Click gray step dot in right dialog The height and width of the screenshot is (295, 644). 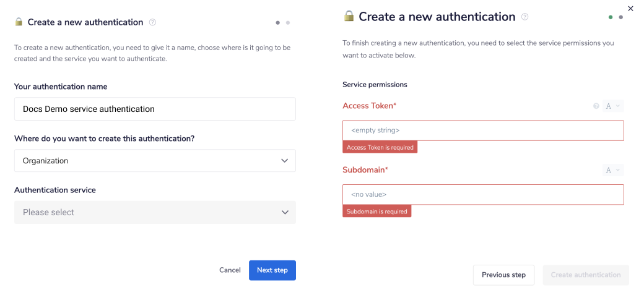point(621,17)
